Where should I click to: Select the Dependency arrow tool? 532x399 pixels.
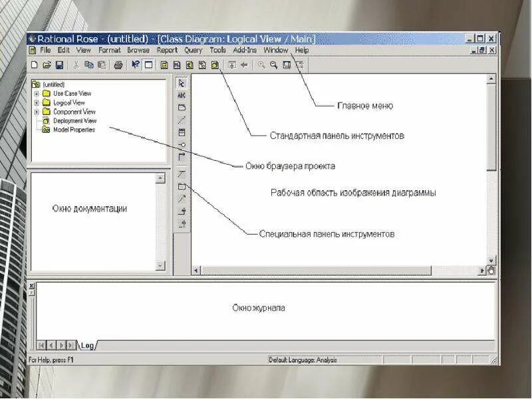pyautogui.click(x=182, y=199)
